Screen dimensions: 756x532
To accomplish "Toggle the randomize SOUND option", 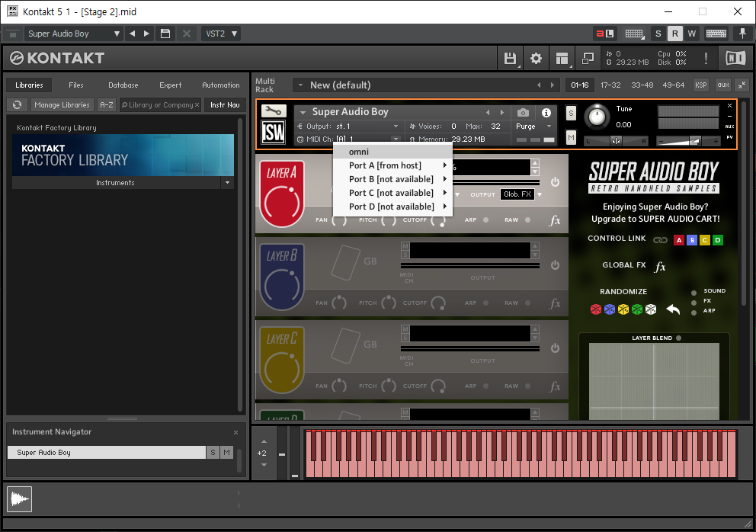I will coord(694,293).
